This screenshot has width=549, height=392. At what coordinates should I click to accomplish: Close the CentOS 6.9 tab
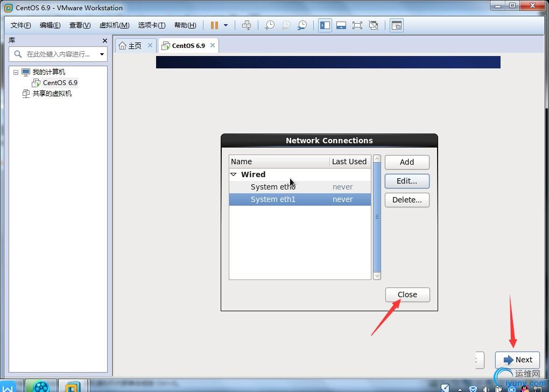coord(212,45)
